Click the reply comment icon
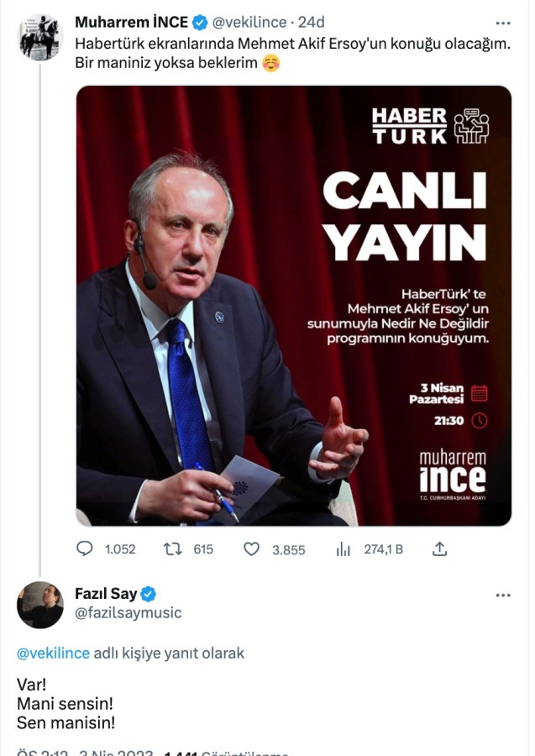The width and height of the screenshot is (535, 756). pos(85,549)
